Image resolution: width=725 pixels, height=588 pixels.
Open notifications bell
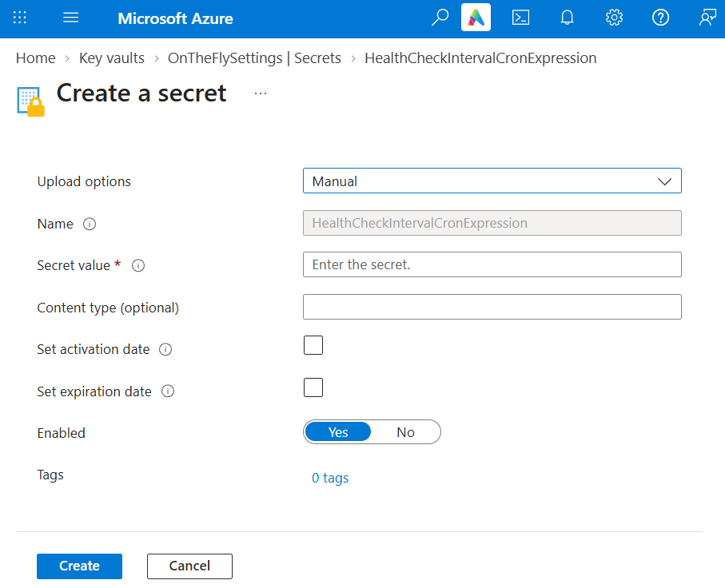(x=567, y=18)
